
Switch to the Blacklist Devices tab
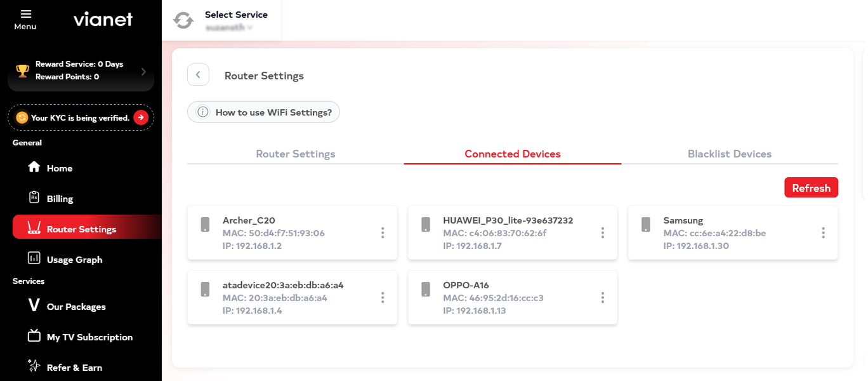click(x=730, y=154)
